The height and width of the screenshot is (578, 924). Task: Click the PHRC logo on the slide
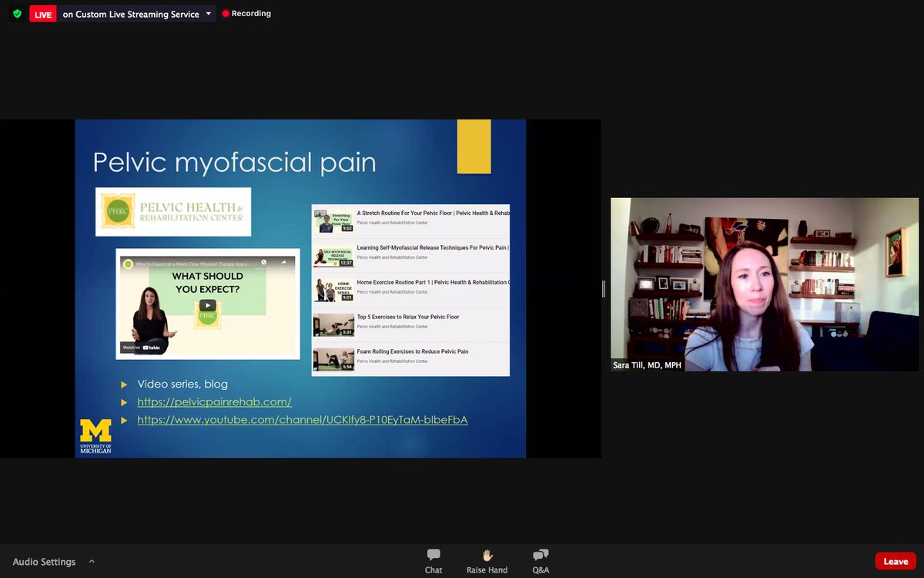tap(172, 211)
